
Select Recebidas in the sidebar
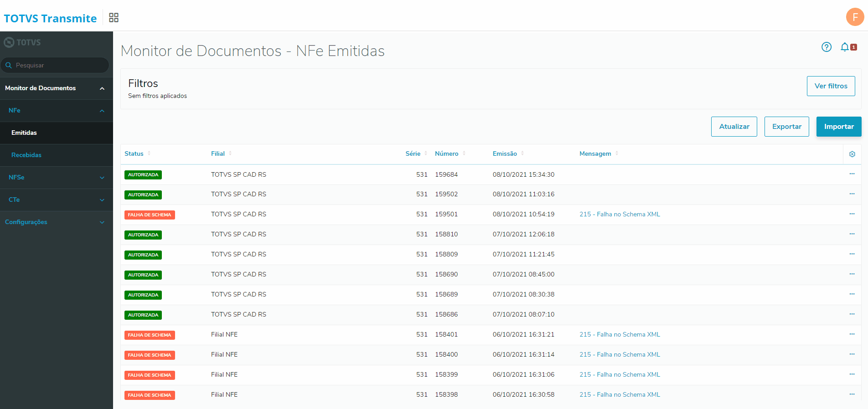pyautogui.click(x=26, y=155)
